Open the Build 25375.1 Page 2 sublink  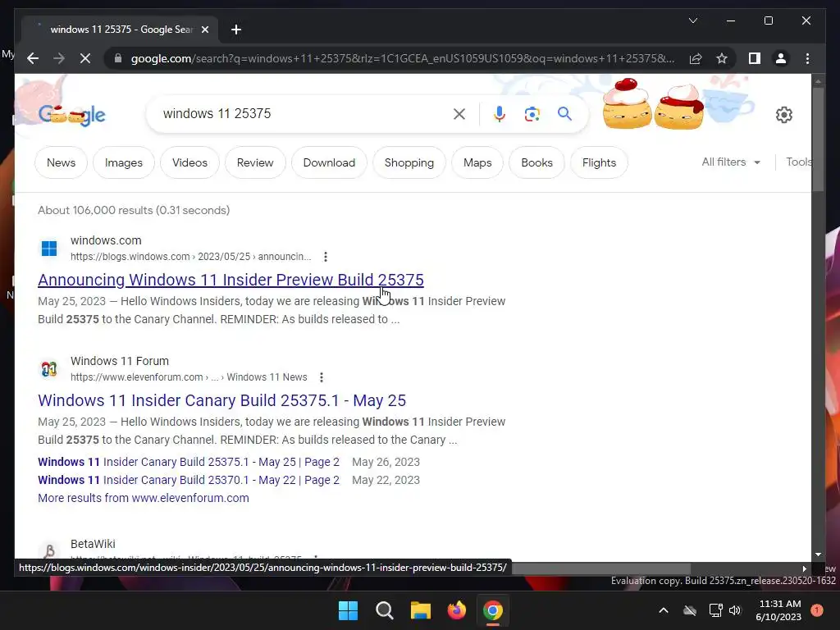189,462
